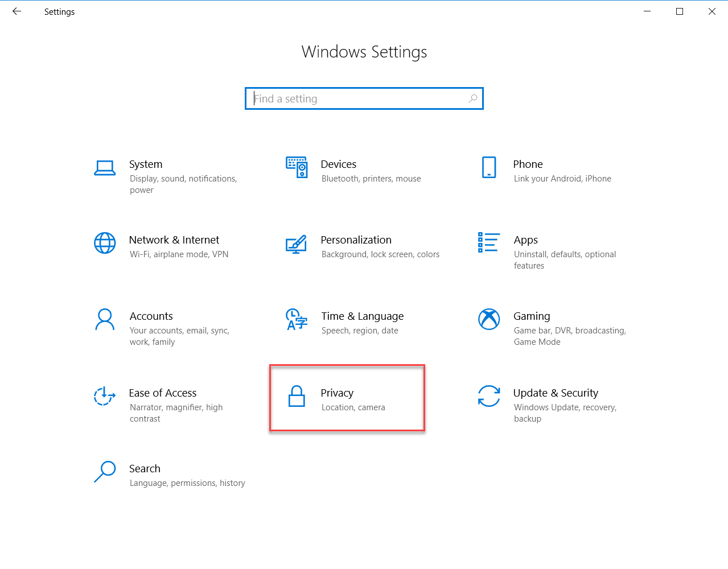The image size is (728, 569).
Task: Click 'Speech, region, date' description
Action: (360, 331)
